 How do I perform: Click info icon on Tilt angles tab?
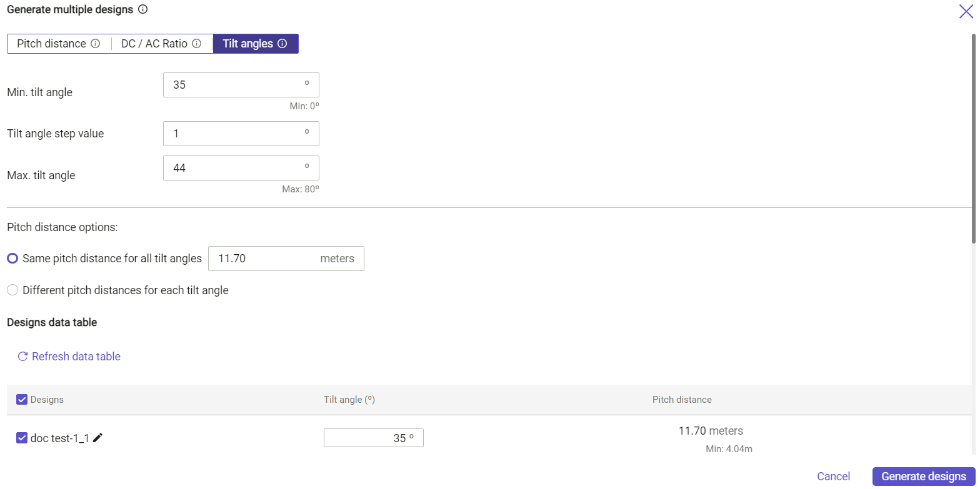tap(282, 44)
